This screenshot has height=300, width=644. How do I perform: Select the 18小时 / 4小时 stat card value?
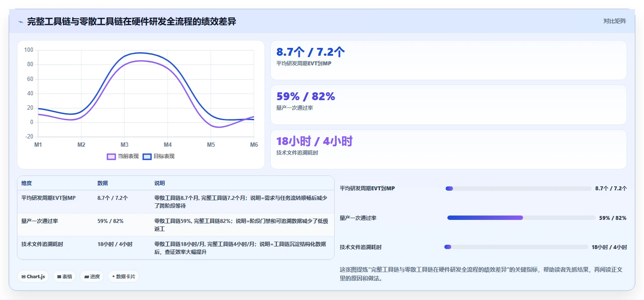(x=315, y=141)
